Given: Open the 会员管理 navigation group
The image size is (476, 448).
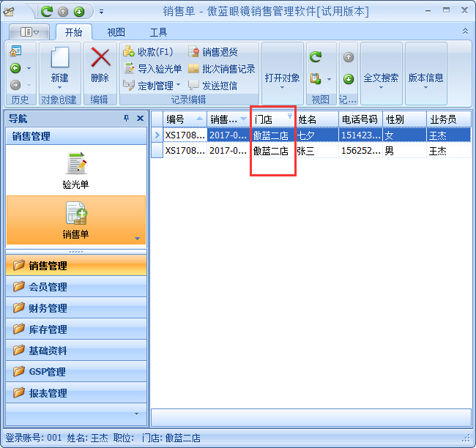Looking at the screenshot, I should (x=48, y=287).
